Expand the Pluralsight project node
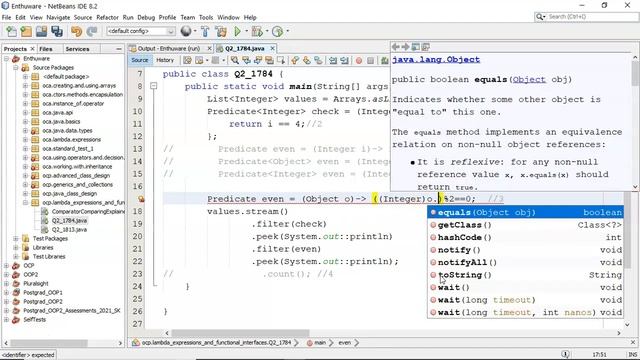The image size is (640, 360). (x=6, y=284)
